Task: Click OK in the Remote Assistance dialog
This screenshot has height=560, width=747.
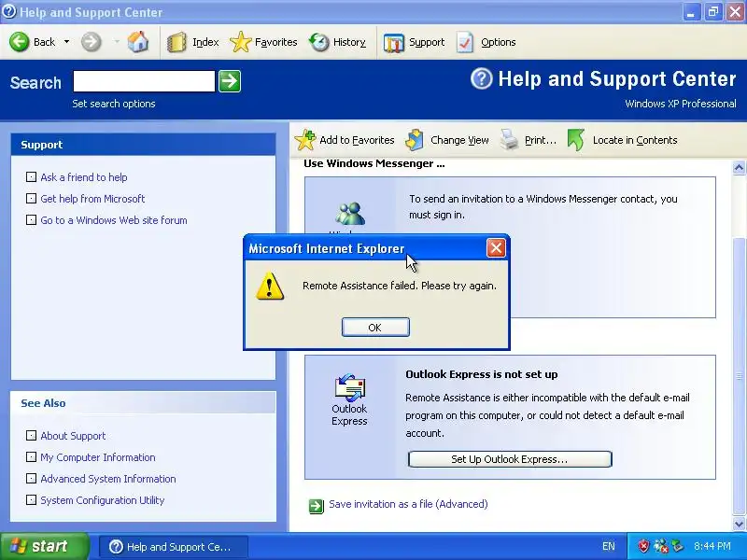Action: pyautogui.click(x=375, y=328)
